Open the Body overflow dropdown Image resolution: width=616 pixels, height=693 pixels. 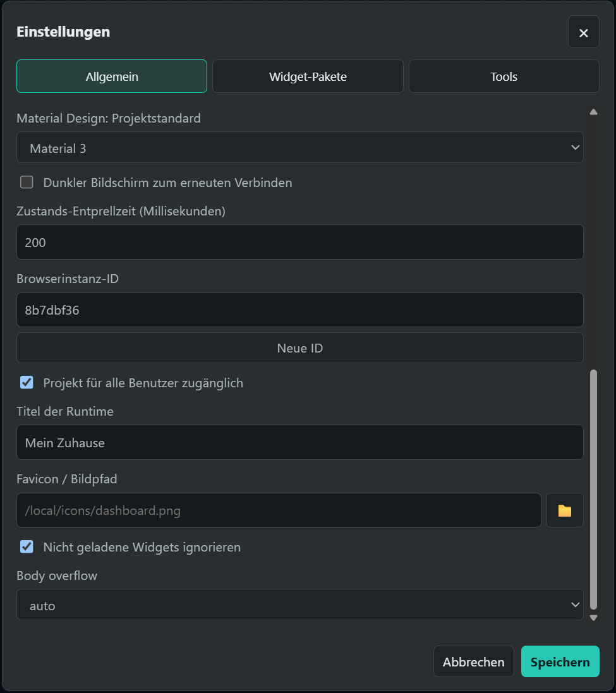click(x=299, y=605)
